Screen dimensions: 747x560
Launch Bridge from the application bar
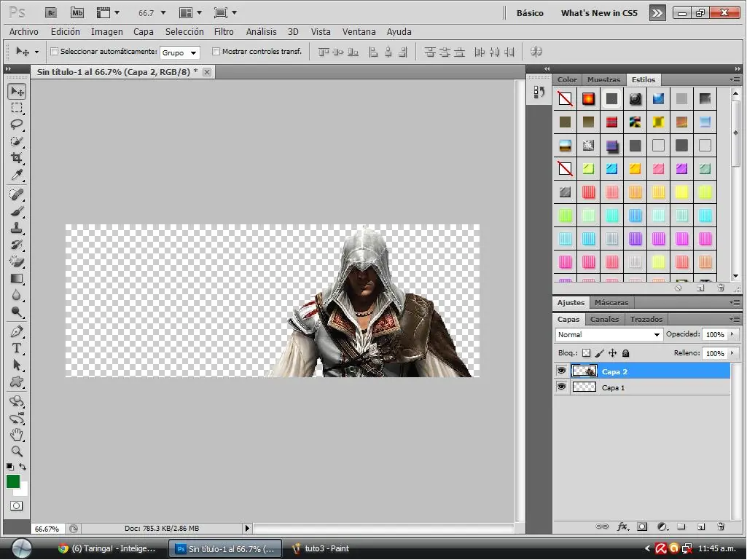pos(51,13)
